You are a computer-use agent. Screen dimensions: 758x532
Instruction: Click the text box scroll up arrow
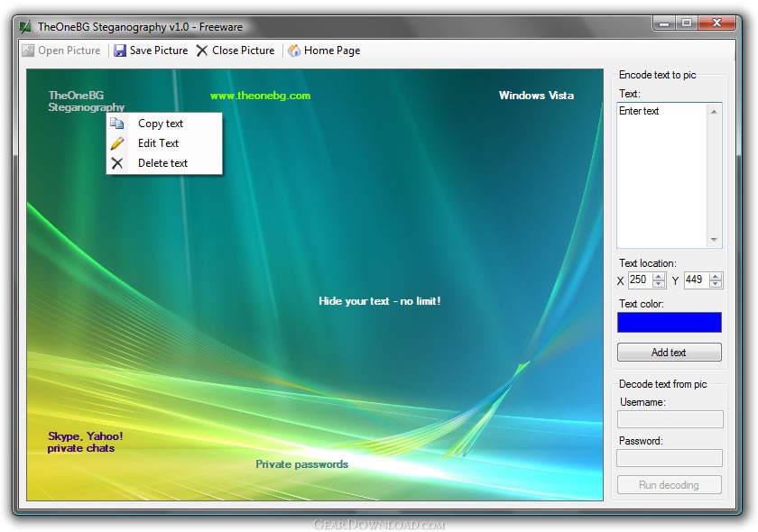(714, 112)
